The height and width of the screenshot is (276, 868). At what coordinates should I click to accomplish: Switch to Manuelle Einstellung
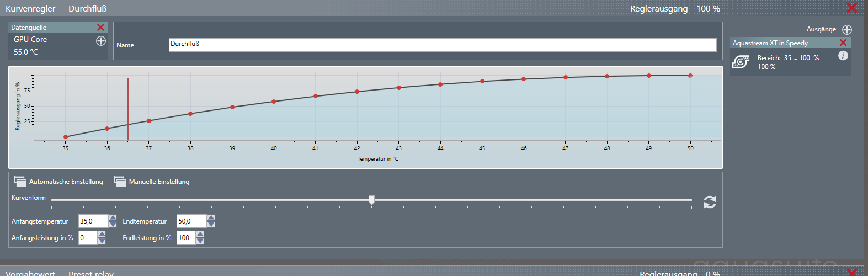152,181
